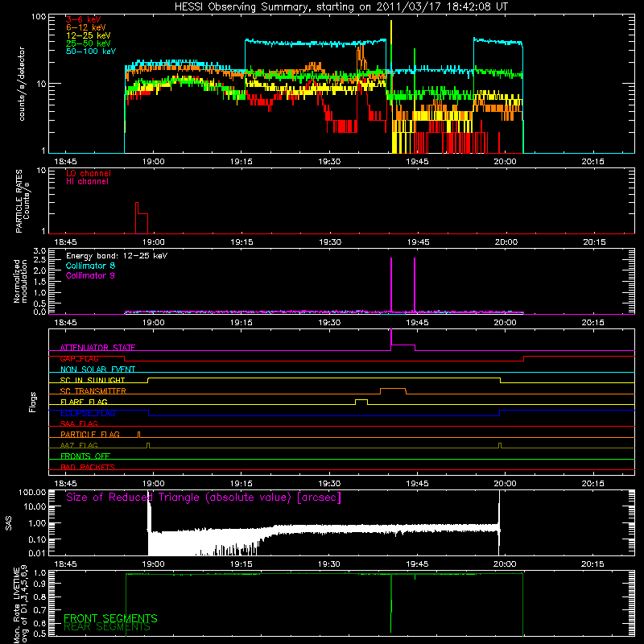
Task: Click the ATTENUATOR_STATE flag label
Action: (x=97, y=348)
